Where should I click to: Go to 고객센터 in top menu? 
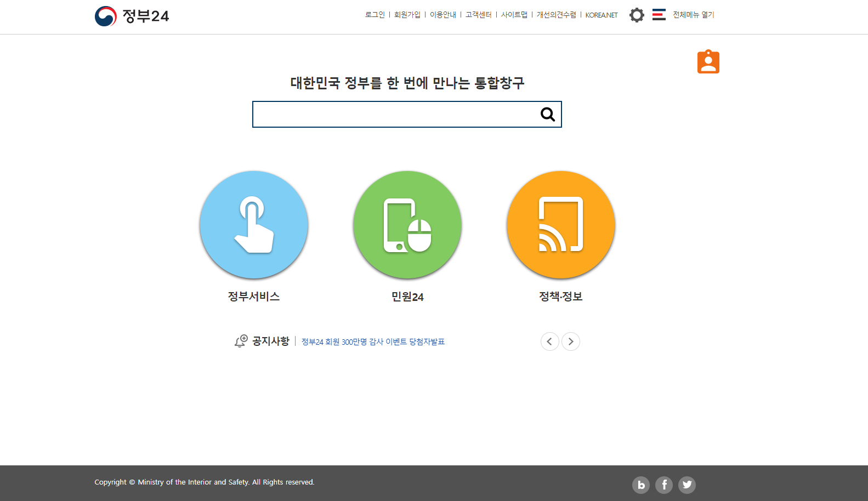(x=478, y=15)
